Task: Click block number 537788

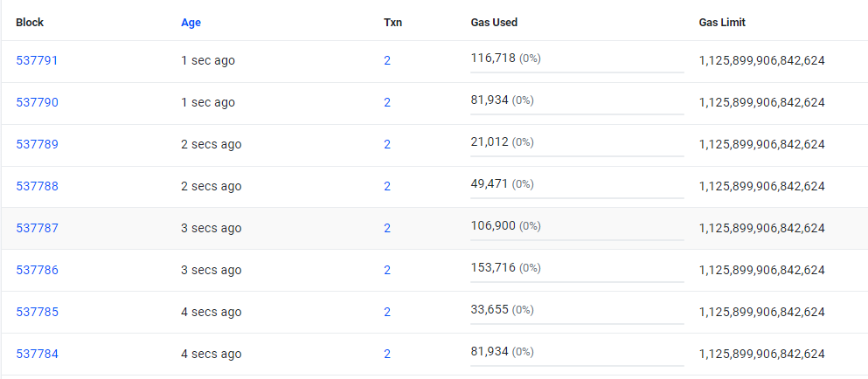Action: pos(37,186)
